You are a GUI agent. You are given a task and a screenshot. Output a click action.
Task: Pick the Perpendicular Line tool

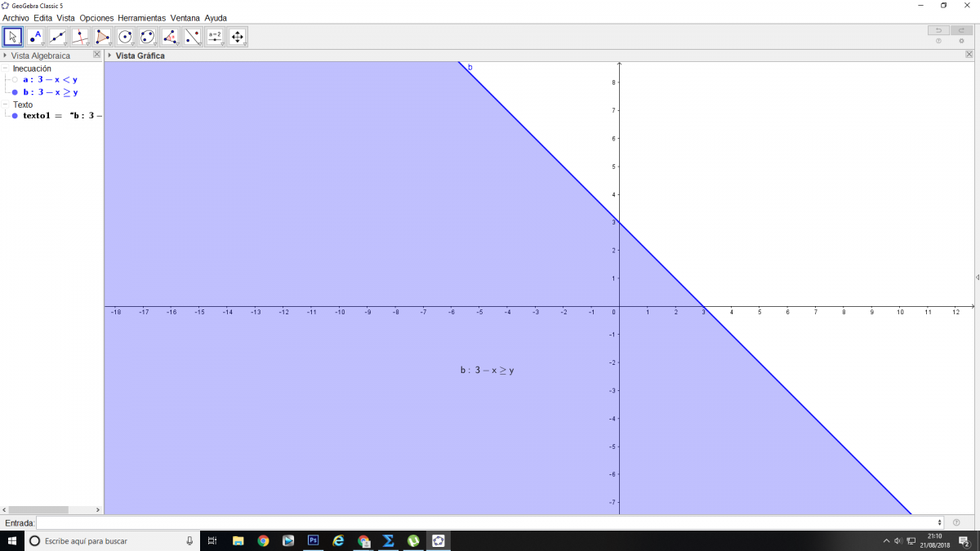(x=80, y=37)
